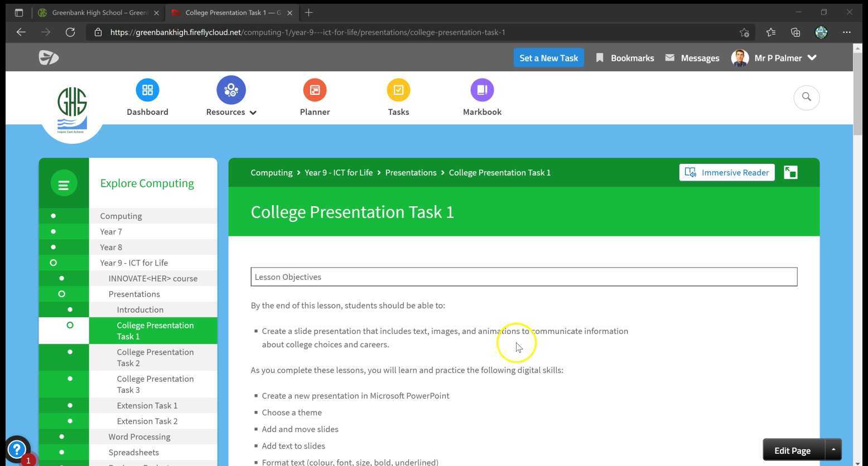Go back with the browser back arrow

tap(21, 32)
